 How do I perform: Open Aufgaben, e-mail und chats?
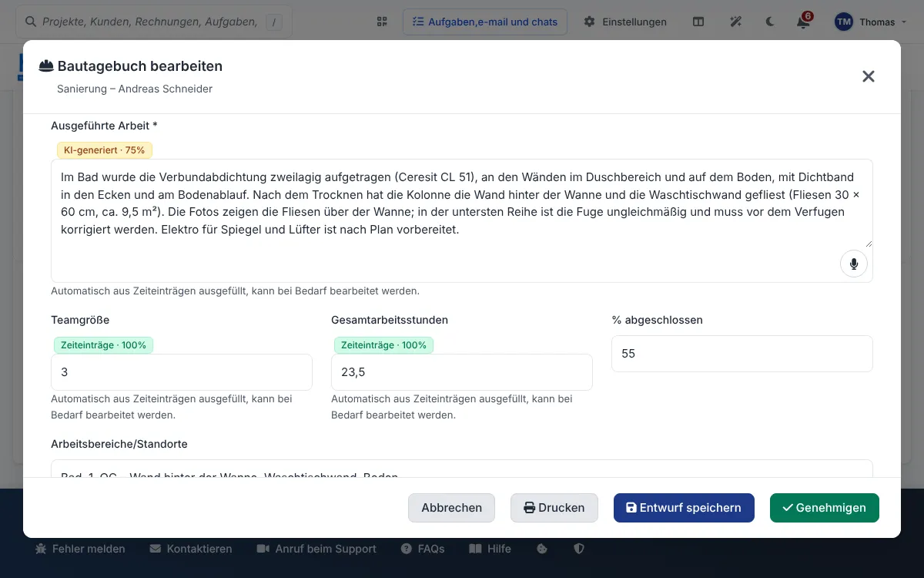tap(485, 22)
